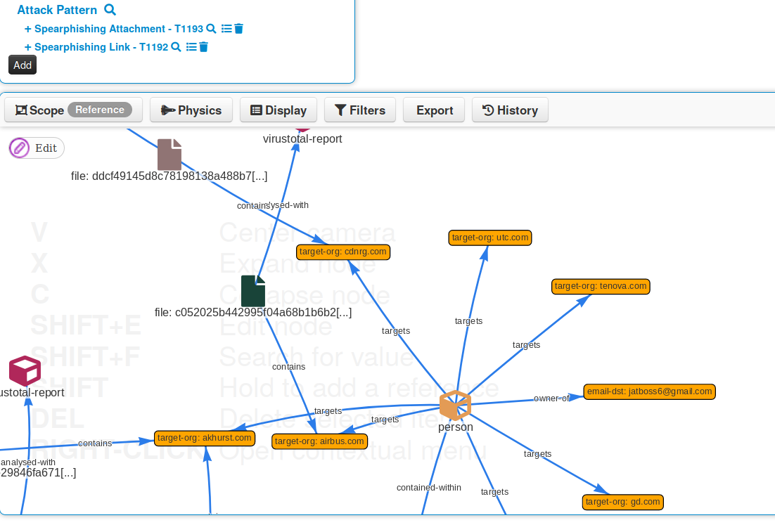Delete Spearphishing Attachment T1193 with trash icon

coord(238,29)
